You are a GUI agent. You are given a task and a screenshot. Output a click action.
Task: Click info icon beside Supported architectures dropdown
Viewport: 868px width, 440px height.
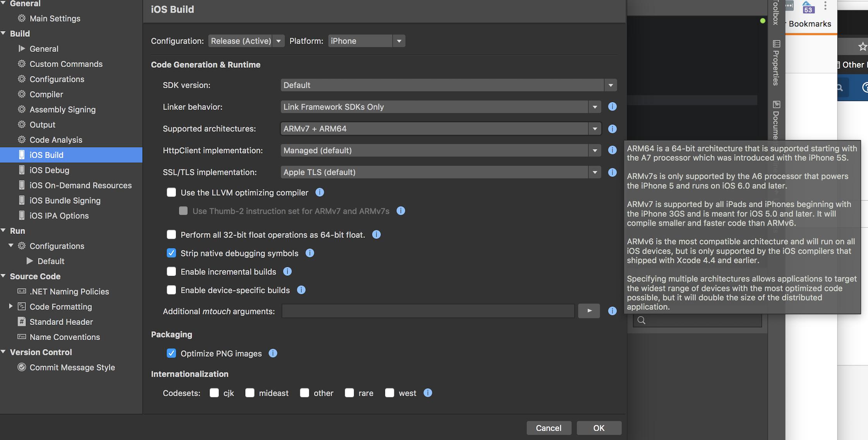point(612,129)
